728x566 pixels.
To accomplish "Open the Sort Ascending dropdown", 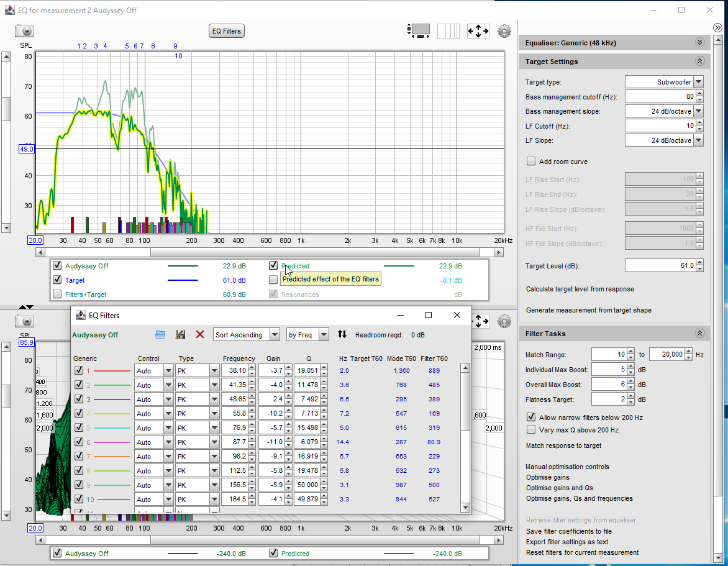I will 275,335.
